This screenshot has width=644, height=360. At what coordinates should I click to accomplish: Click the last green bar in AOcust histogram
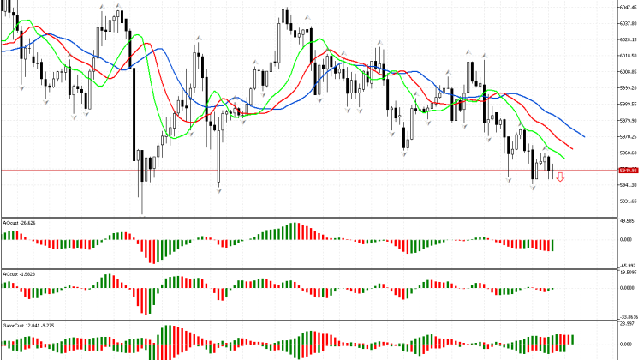[552, 245]
